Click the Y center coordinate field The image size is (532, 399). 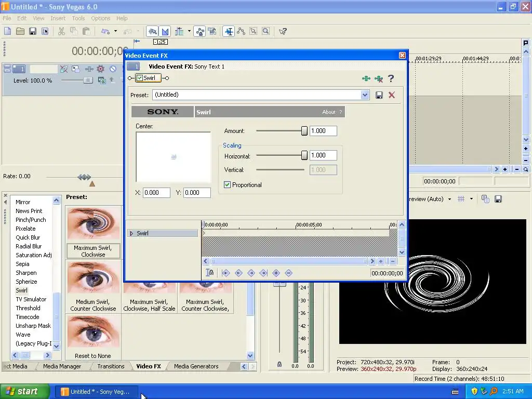tap(197, 193)
